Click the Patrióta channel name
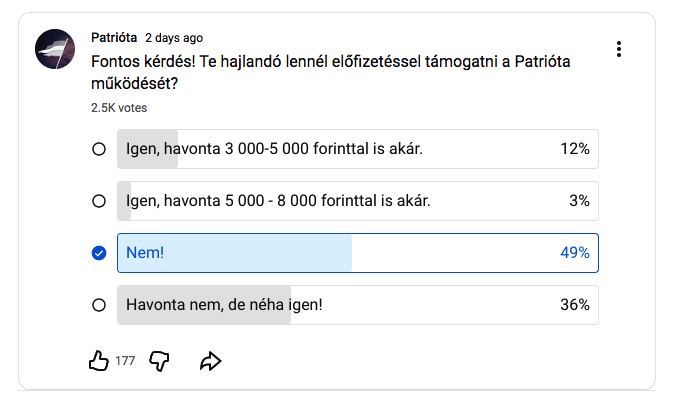This screenshot has height=405, width=692. [x=113, y=38]
